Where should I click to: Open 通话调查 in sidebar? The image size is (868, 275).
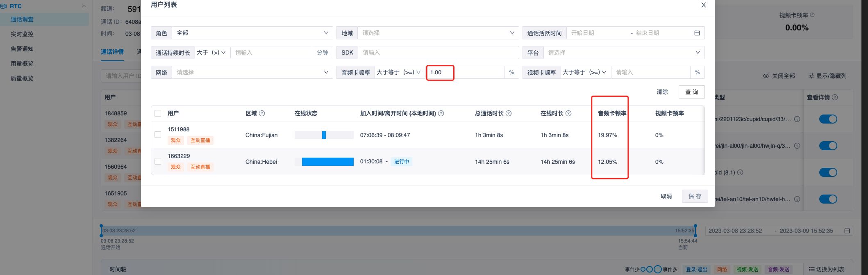pos(22,19)
